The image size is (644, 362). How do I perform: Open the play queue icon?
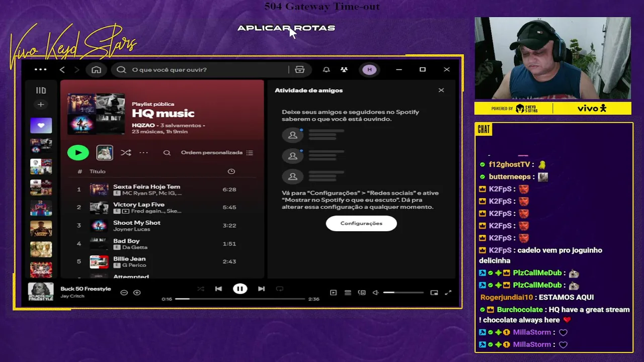click(348, 293)
